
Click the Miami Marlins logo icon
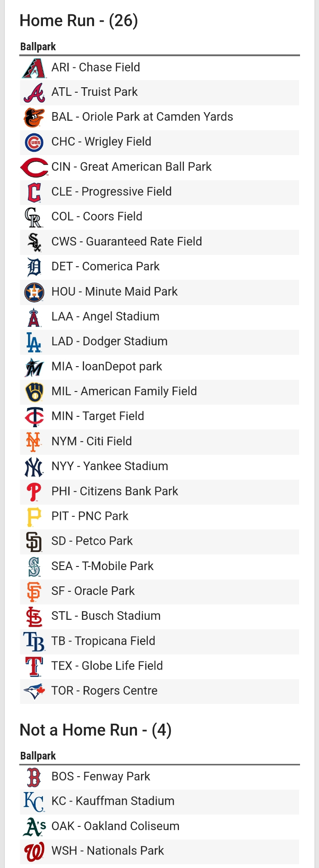(x=34, y=367)
